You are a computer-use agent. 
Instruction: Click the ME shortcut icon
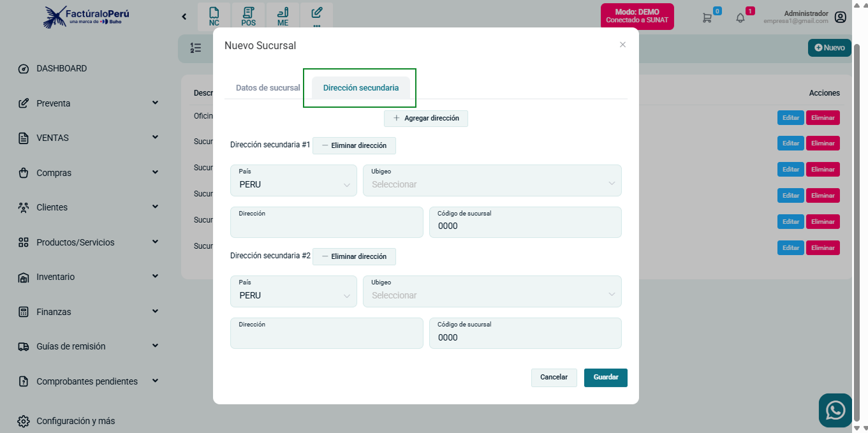(x=283, y=16)
